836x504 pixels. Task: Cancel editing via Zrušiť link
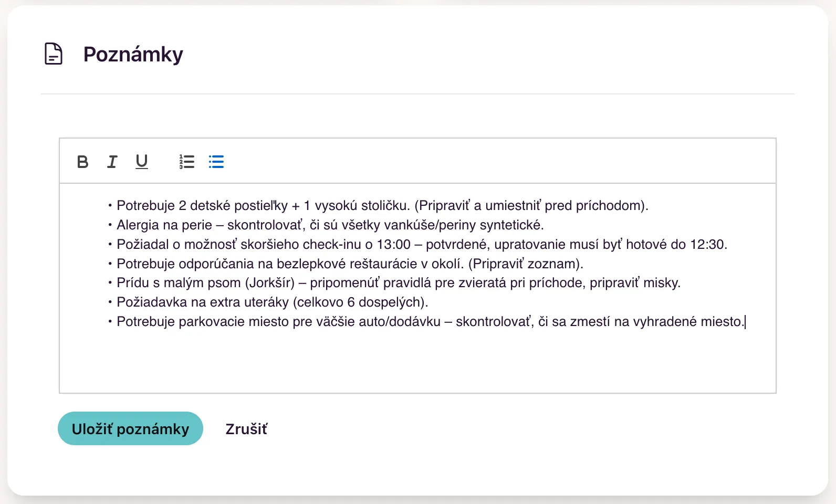[x=246, y=429]
